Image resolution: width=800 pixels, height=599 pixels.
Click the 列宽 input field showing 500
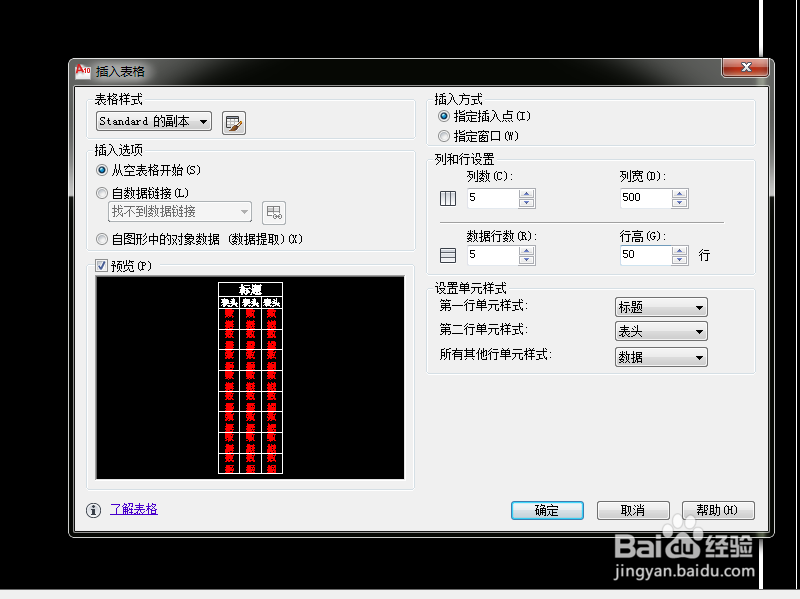646,198
